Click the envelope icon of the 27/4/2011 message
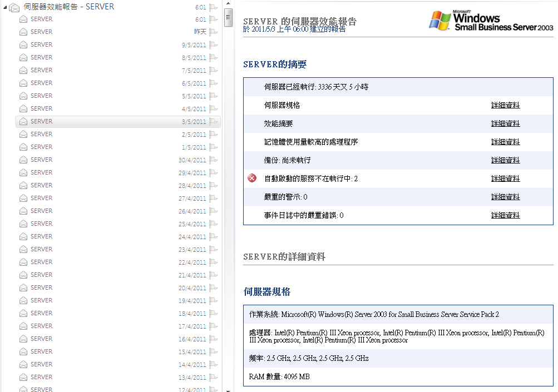This screenshot has width=558, height=392. pyautogui.click(x=23, y=198)
